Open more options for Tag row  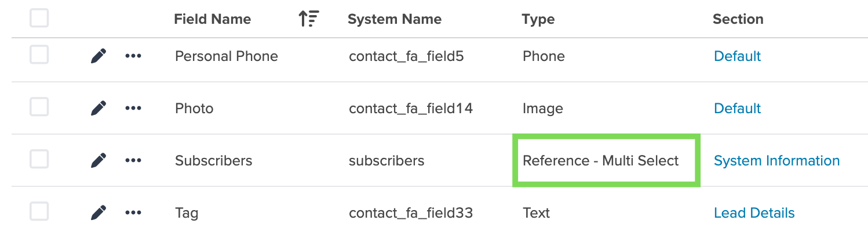pyautogui.click(x=133, y=213)
